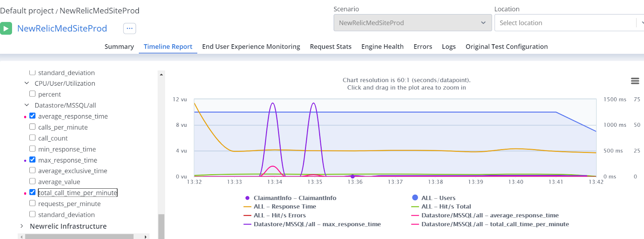This screenshot has height=239, width=644.
Task: Open the Logs tab
Action: coord(449,47)
